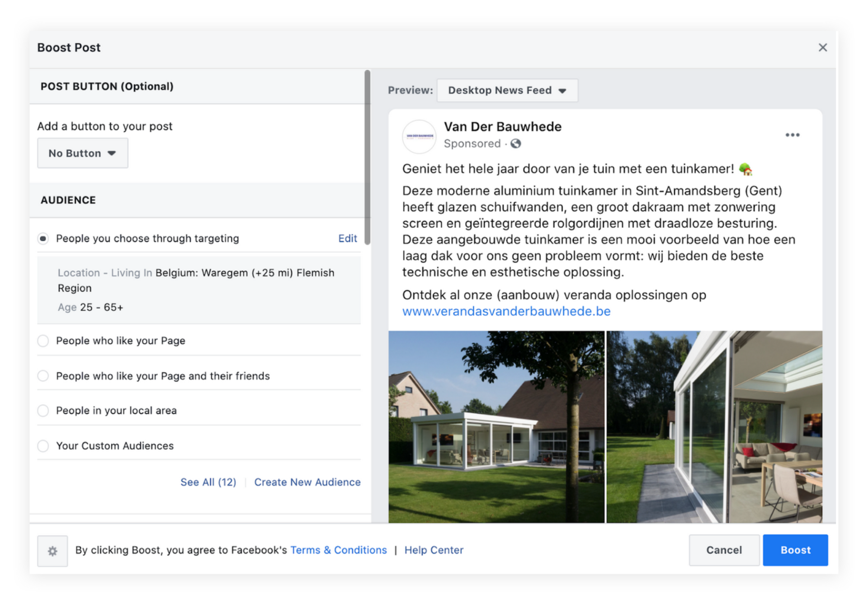Viewport: 868px width, 605px height.
Task: Click the house emoji in the post
Action: [x=745, y=169]
